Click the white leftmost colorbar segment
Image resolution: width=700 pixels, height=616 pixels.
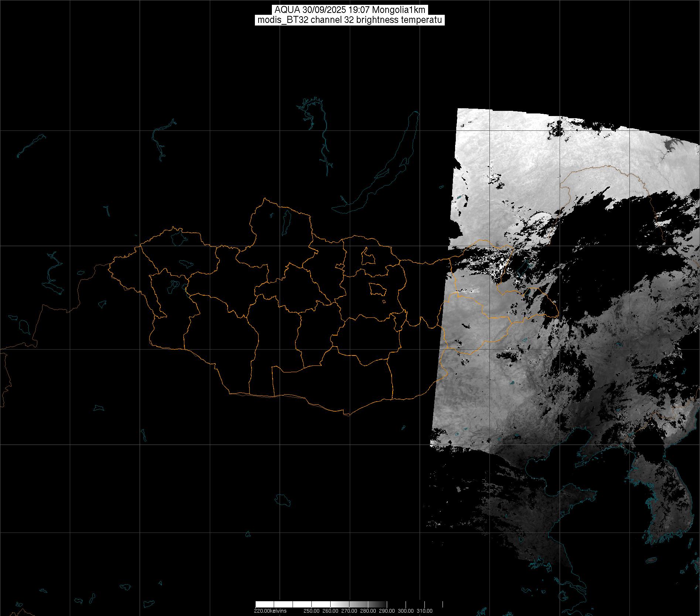pyautogui.click(x=264, y=604)
